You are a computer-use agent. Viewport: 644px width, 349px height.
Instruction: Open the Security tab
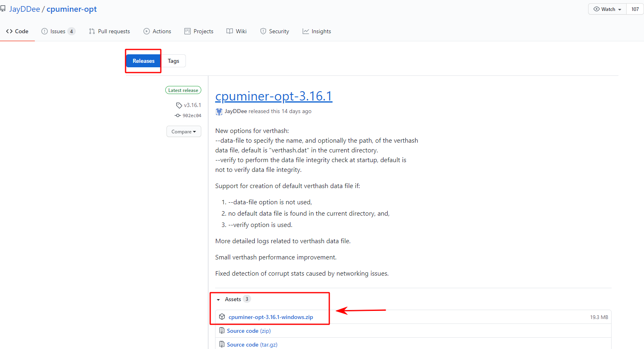point(275,31)
